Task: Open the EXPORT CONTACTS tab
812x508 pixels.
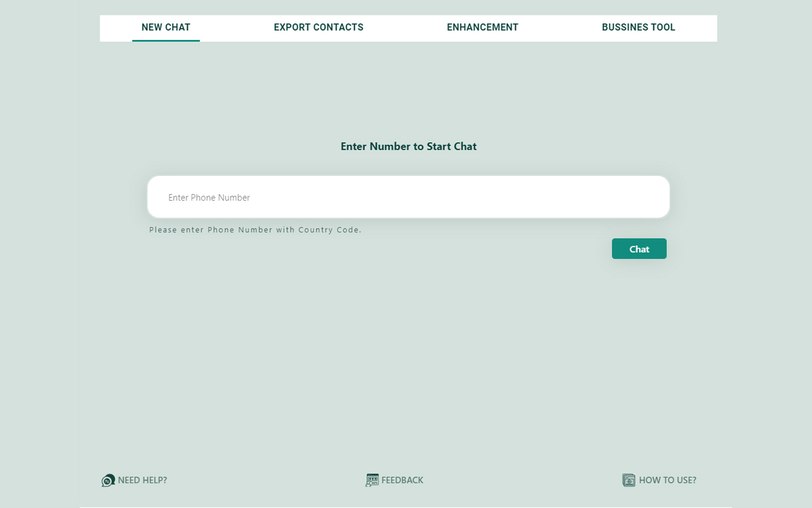Action: [x=318, y=27]
